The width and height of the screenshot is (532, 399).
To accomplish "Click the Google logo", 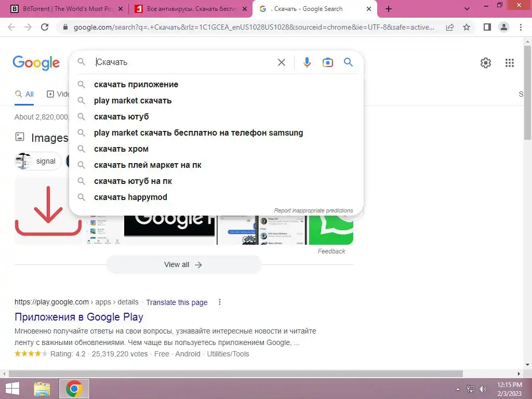I will 36,63.
